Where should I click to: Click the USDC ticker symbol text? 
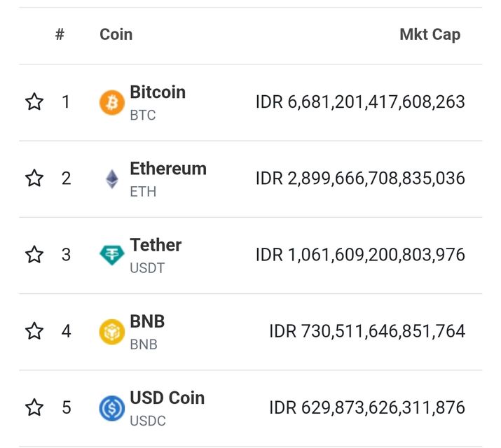click(x=148, y=421)
